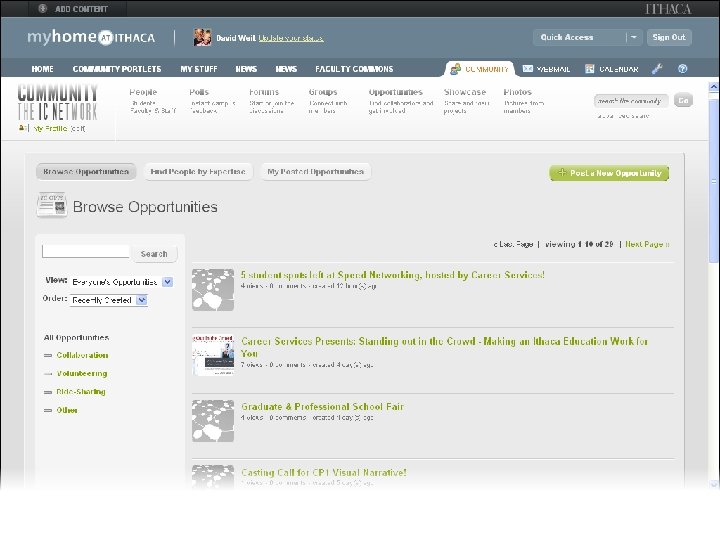
Task: Click the Ithaca wordmark in top bar
Action: [668, 9]
